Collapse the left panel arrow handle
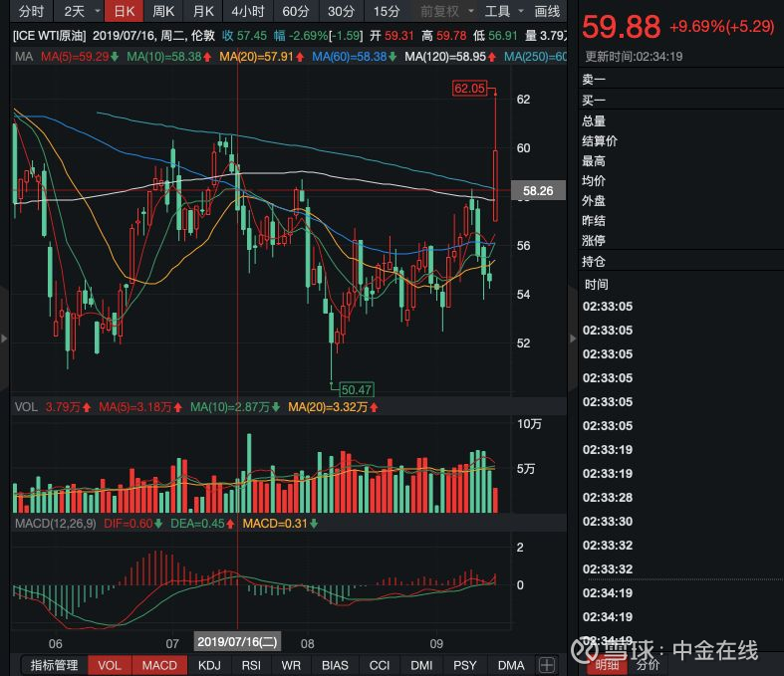 tap(4, 338)
